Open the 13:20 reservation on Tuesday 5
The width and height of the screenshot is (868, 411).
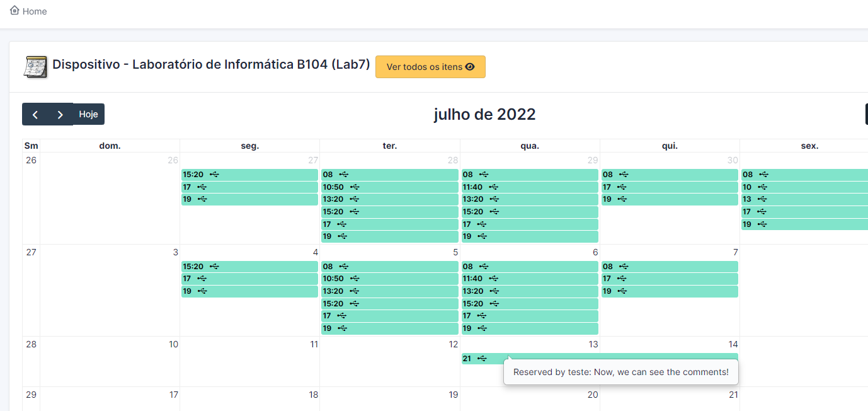[390, 291]
